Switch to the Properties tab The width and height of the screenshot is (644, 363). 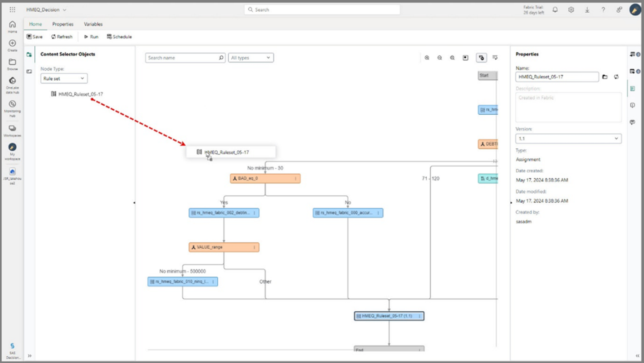63,24
